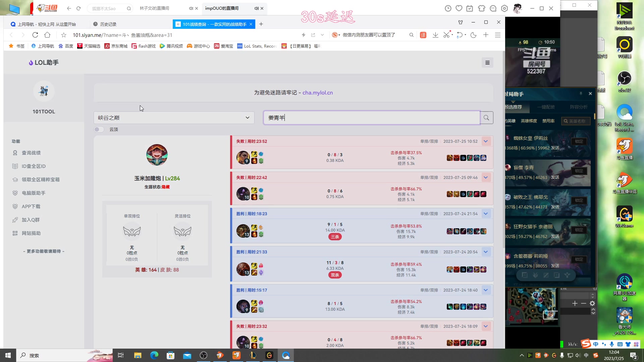Open the cha.mylol.cn link
Viewport: 644px width, 362px height.
pyautogui.click(x=317, y=93)
